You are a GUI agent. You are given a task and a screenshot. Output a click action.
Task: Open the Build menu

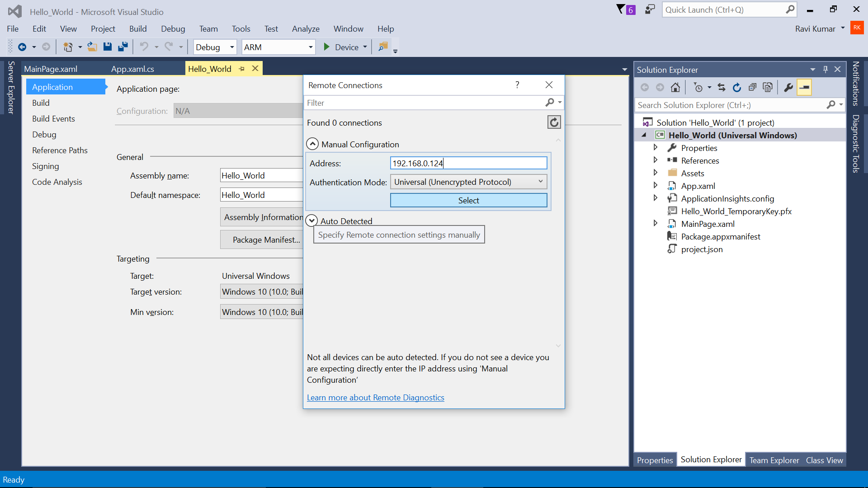coord(138,28)
